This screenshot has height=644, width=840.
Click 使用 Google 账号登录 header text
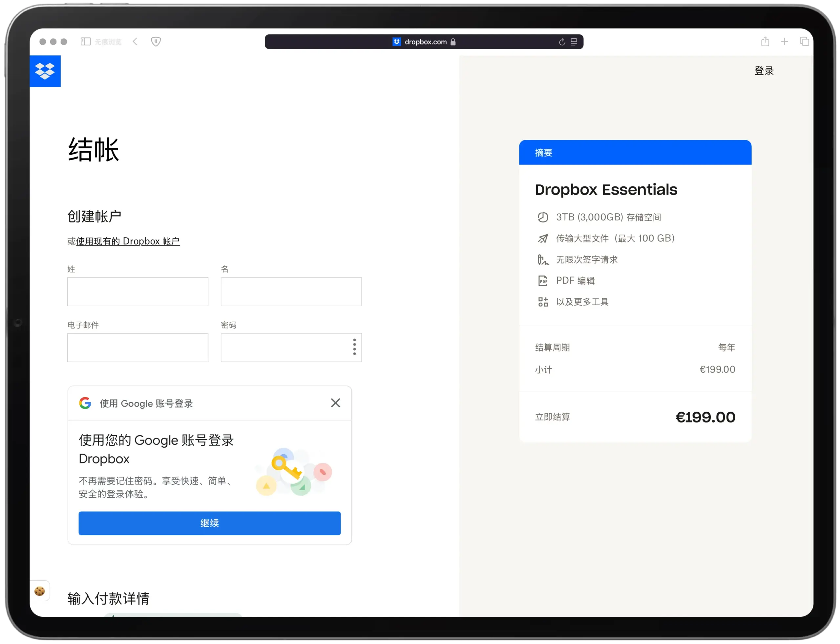point(146,403)
